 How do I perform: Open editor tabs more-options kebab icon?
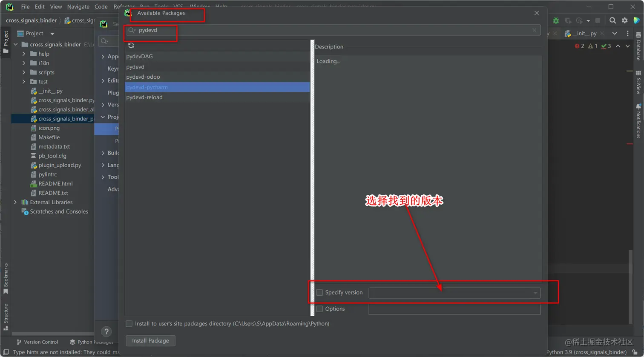627,34
